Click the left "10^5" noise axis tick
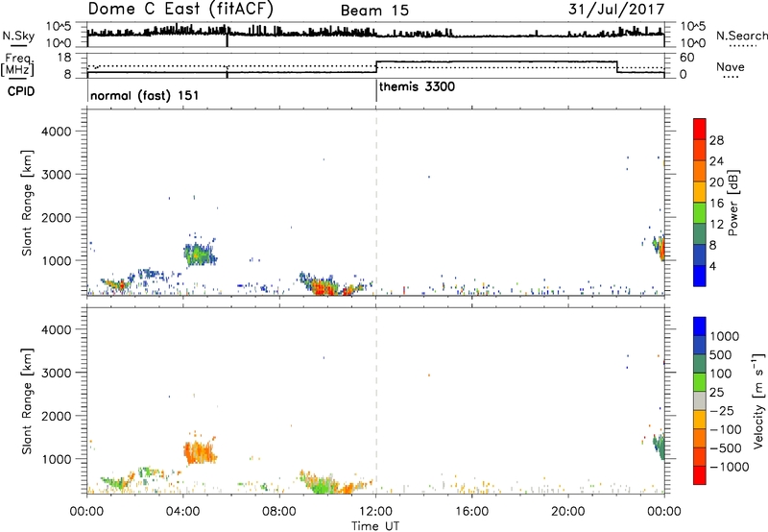The image size is (768, 532). click(x=59, y=27)
